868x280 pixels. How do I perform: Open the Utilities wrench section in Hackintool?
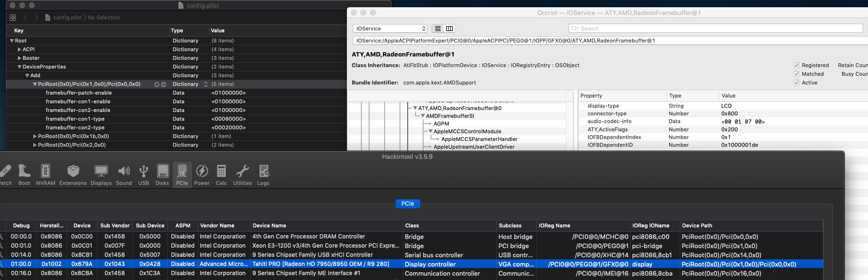[x=242, y=174]
